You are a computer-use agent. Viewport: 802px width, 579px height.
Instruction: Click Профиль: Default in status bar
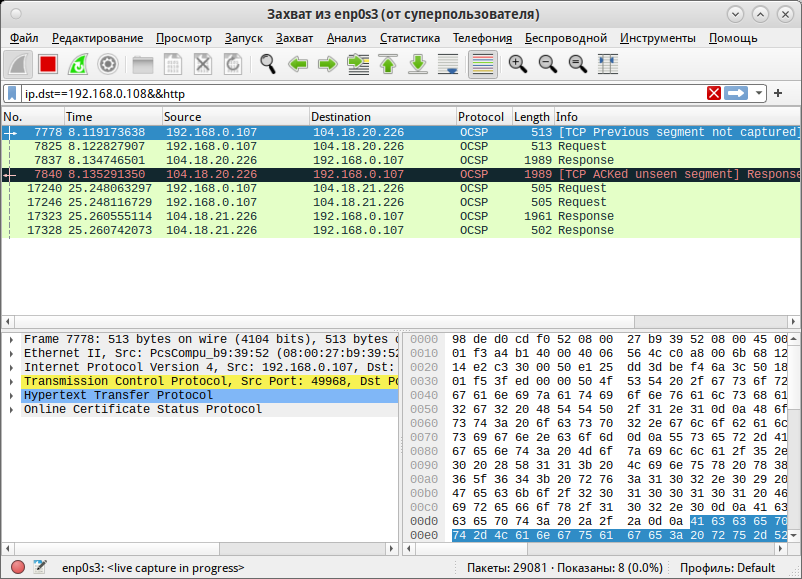coord(727,568)
